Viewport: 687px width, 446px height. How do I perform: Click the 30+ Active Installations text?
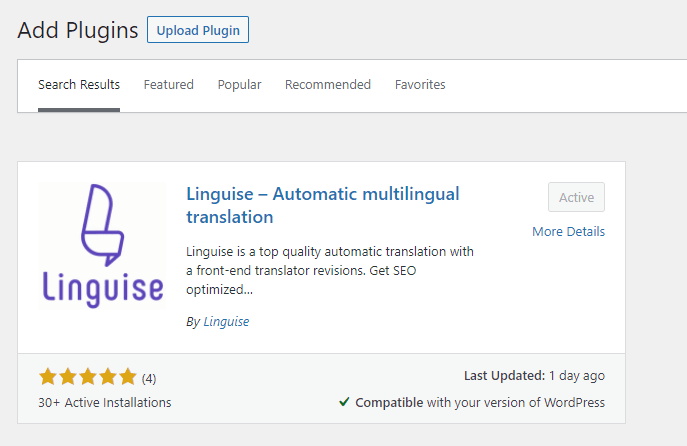(x=105, y=403)
